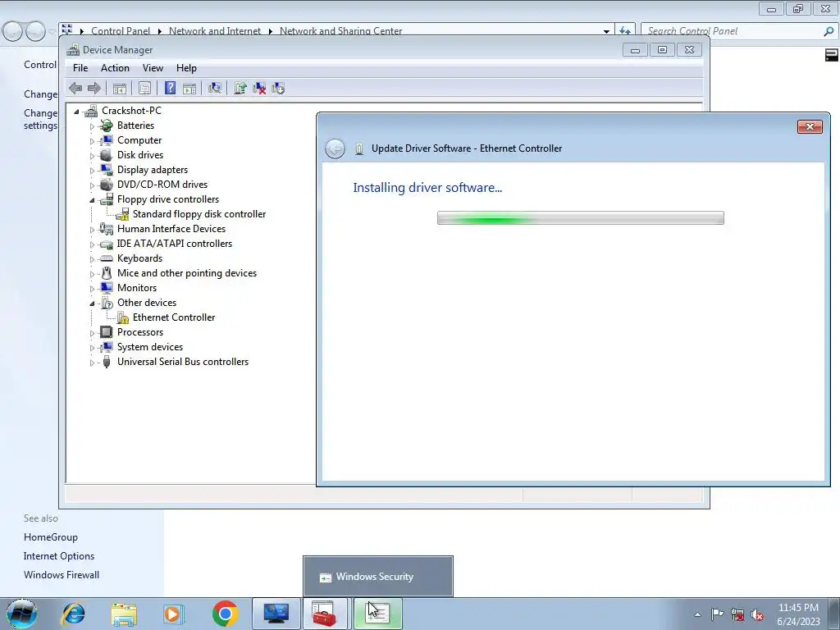
Task: Collapse the Other devices node
Action: click(92, 304)
